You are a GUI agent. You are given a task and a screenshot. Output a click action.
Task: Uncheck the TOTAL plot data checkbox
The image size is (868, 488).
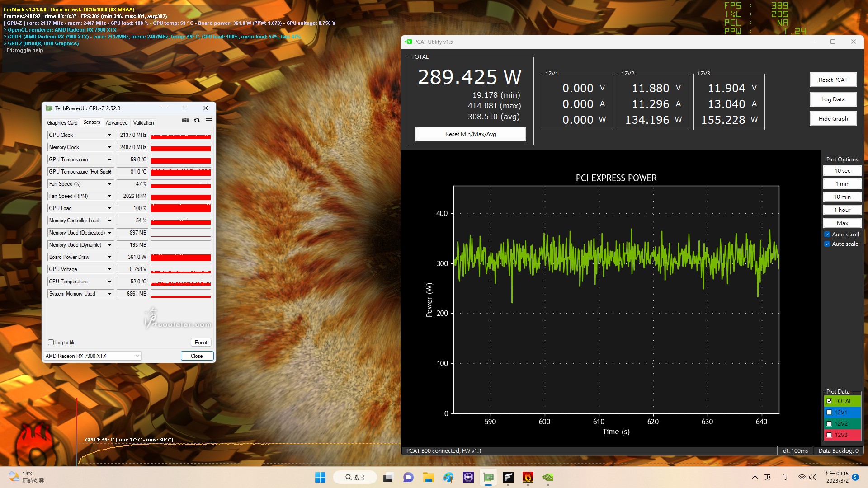pyautogui.click(x=829, y=401)
